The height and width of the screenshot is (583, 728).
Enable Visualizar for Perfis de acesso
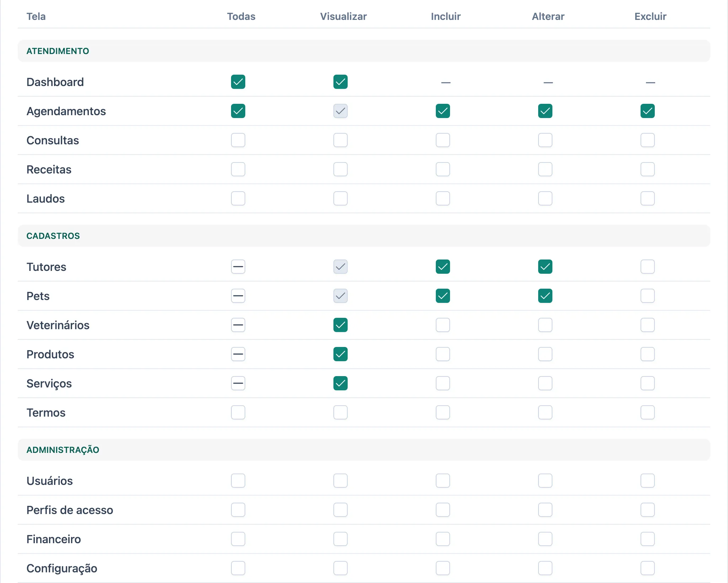341,510
